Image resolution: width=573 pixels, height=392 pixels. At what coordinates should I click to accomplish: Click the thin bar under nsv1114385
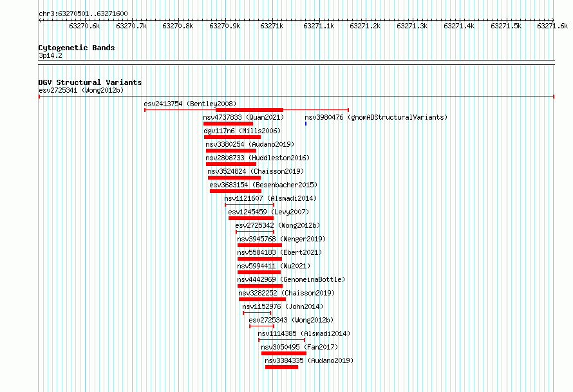click(x=282, y=340)
